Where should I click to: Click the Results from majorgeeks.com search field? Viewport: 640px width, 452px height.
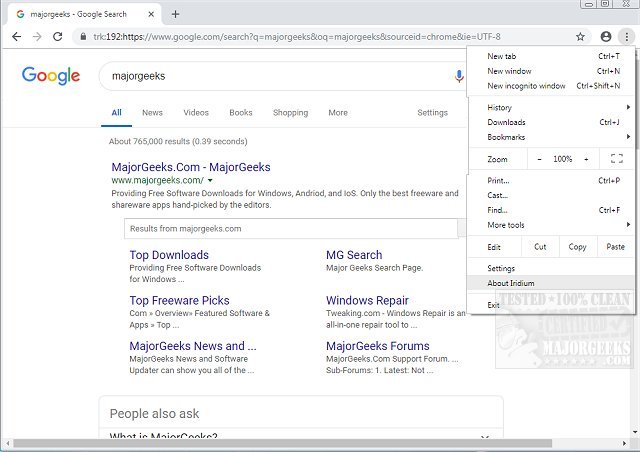pos(291,229)
